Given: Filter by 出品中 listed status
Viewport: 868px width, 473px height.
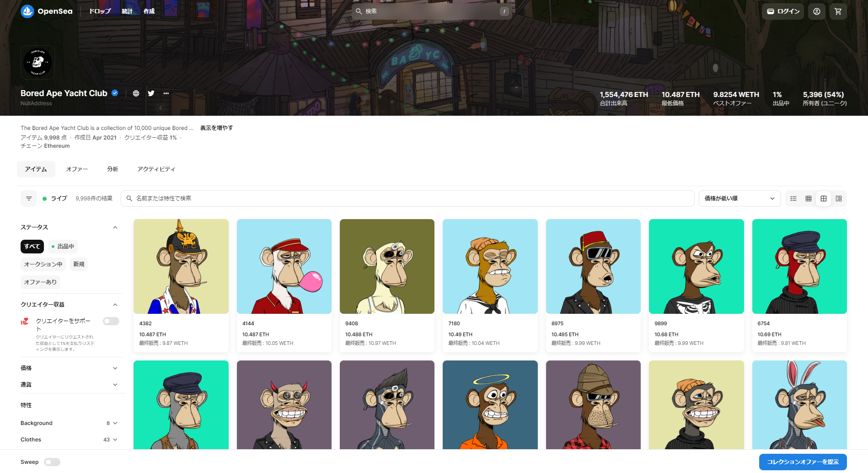Looking at the screenshot, I should coord(63,247).
